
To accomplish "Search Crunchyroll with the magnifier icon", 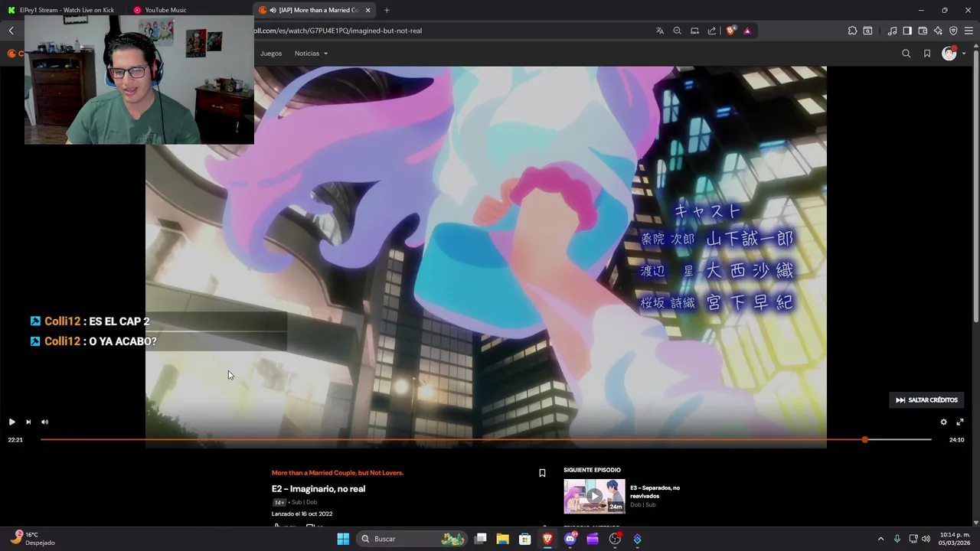I will [906, 54].
